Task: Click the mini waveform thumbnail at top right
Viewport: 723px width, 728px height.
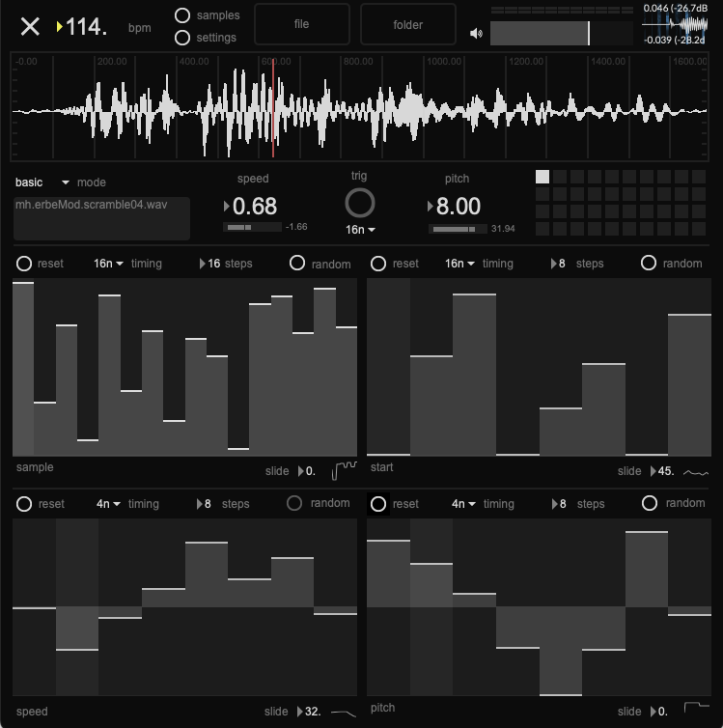Action: (675, 24)
